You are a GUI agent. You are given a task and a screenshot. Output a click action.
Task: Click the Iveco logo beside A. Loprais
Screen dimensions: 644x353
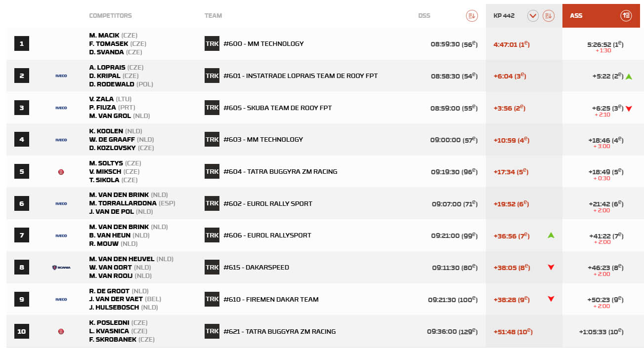click(x=61, y=76)
